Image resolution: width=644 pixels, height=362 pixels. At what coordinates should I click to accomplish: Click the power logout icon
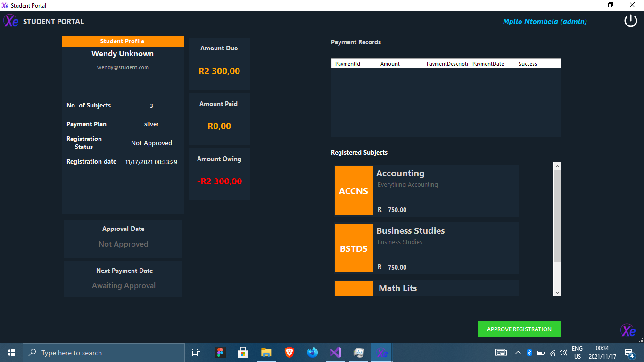pos(631,21)
